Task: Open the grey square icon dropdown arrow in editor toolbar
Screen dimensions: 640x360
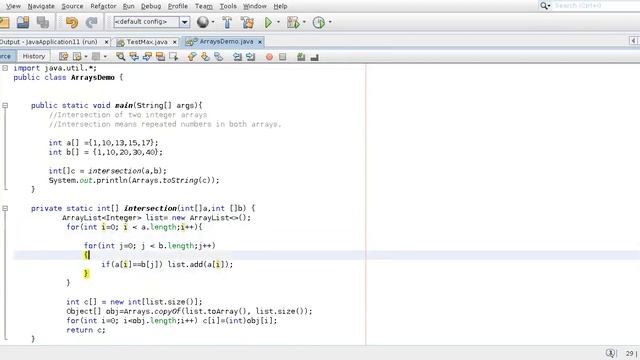Action: click(x=105, y=57)
